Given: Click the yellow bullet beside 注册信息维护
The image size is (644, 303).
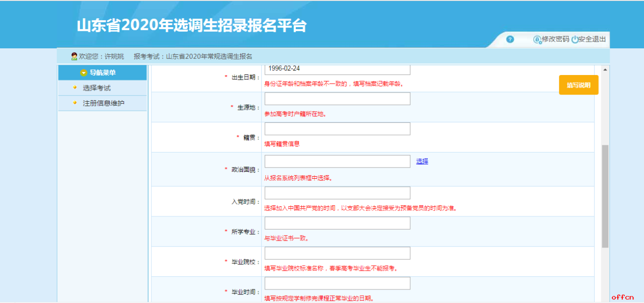Looking at the screenshot, I should point(75,103).
